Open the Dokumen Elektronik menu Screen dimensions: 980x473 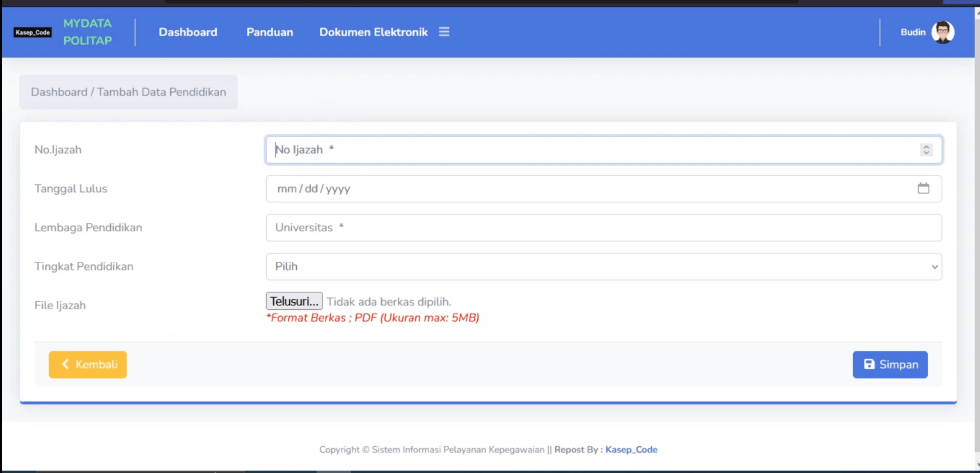click(x=373, y=32)
